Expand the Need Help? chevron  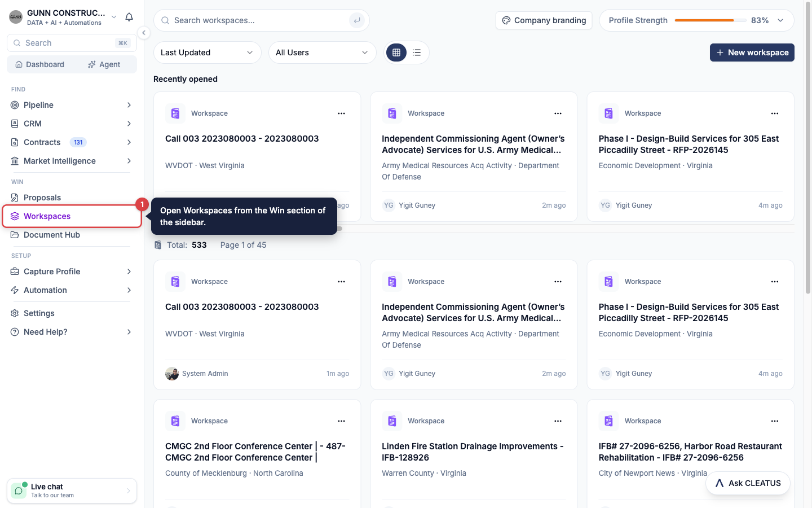[129, 332]
